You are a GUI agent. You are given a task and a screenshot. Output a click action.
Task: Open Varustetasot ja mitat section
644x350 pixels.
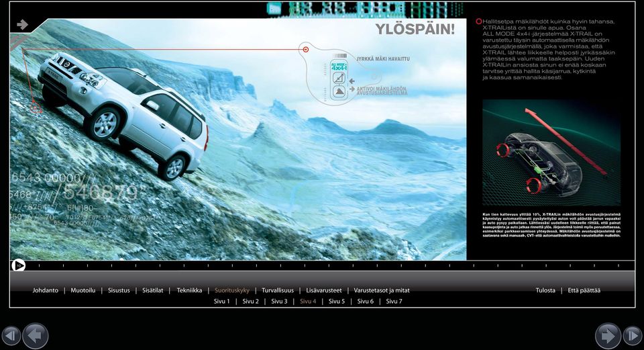pyautogui.click(x=382, y=290)
